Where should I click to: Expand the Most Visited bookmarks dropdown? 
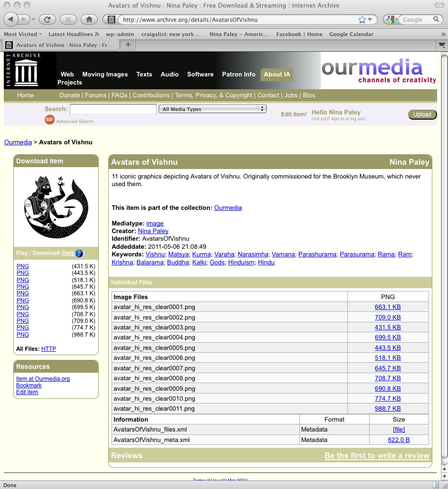point(21,34)
